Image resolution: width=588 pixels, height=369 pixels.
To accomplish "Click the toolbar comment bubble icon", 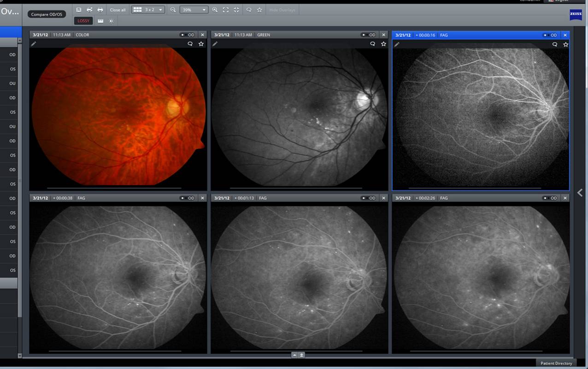I will point(249,10).
